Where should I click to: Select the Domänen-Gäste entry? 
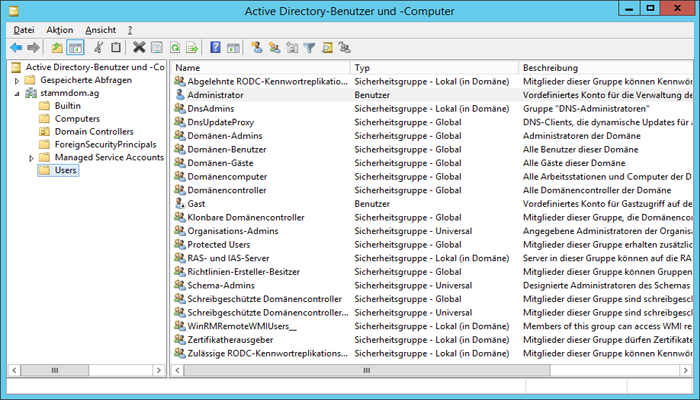click(220, 163)
